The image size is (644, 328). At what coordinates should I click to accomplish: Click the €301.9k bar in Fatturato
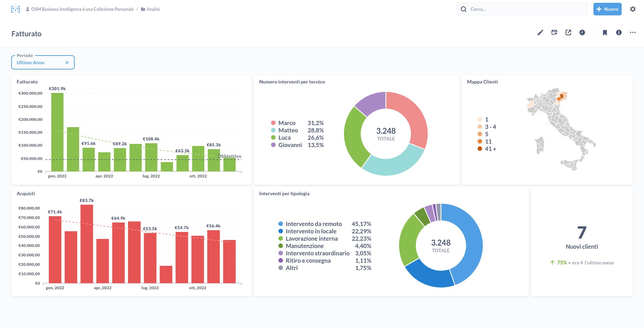[x=57, y=132]
